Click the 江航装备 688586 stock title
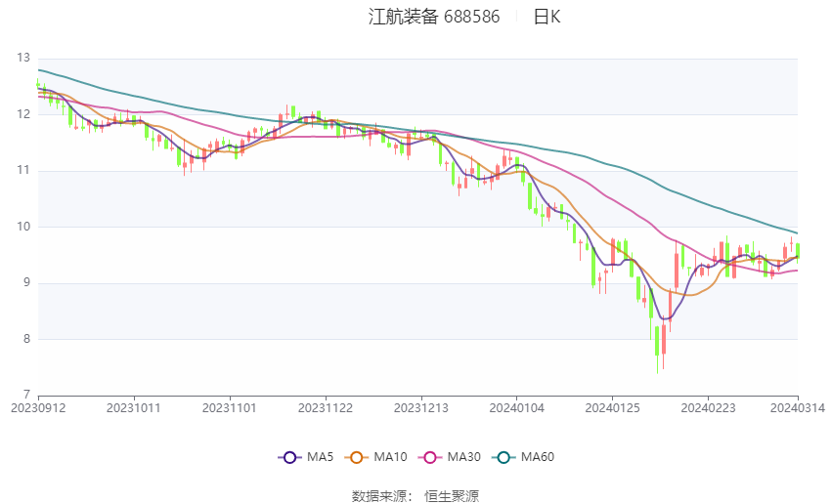 coord(434,17)
